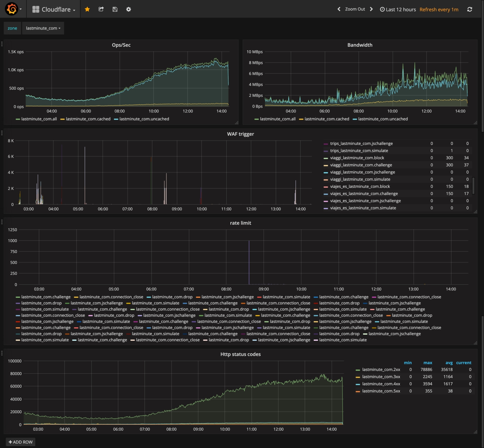The height and width of the screenshot is (448, 484).
Task: Open row menu handle beside Ops/Sec panel
Action: pyautogui.click(x=2, y=44)
